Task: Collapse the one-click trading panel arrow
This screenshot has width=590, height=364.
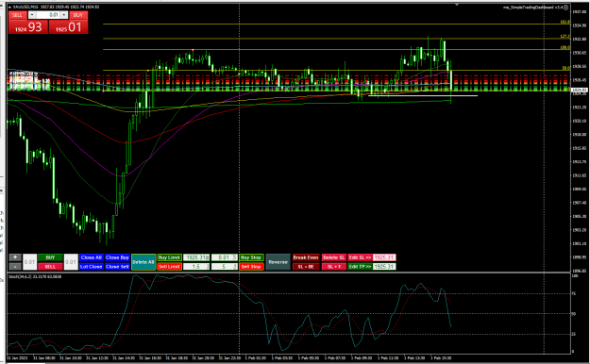Action: coord(9,8)
